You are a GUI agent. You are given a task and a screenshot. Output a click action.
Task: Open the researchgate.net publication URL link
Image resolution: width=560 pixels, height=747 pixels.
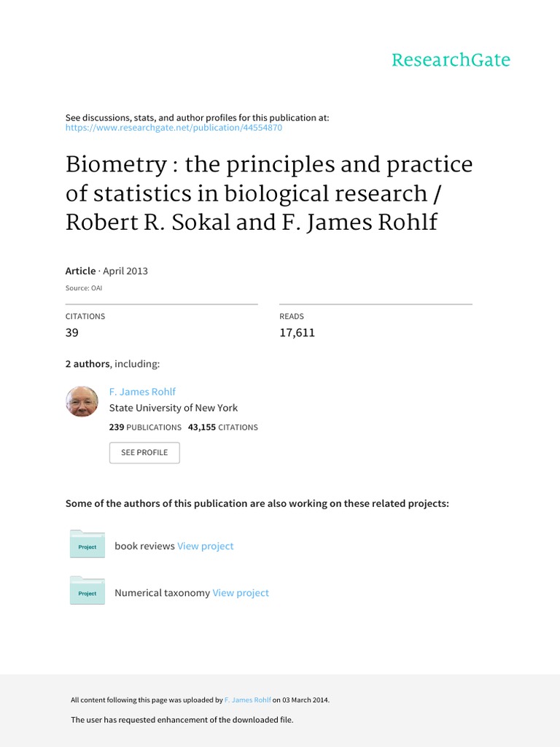tap(174, 128)
